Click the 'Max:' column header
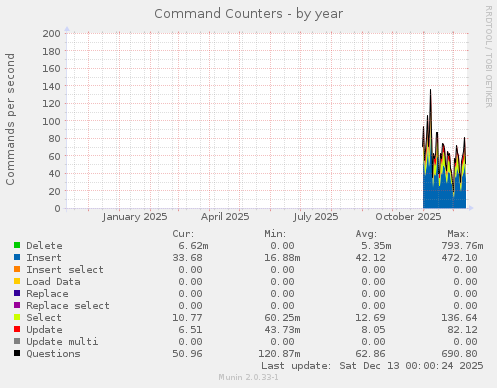497x388 pixels. [458, 234]
